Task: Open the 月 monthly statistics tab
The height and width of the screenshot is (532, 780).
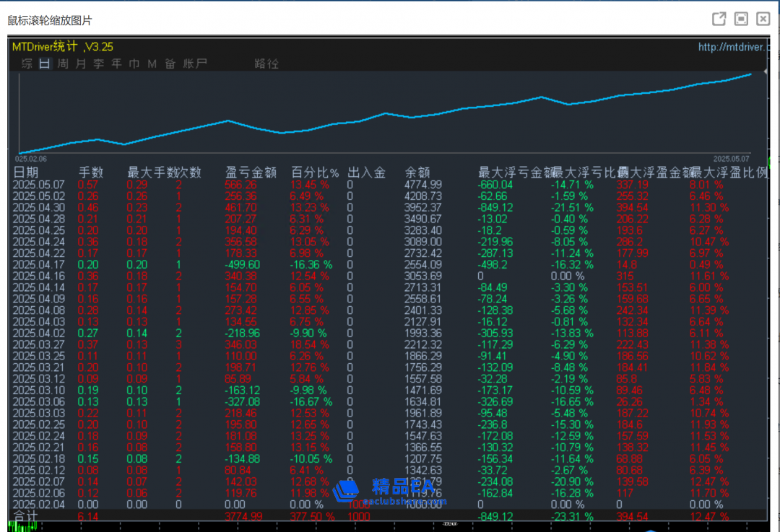Action: tap(80, 64)
